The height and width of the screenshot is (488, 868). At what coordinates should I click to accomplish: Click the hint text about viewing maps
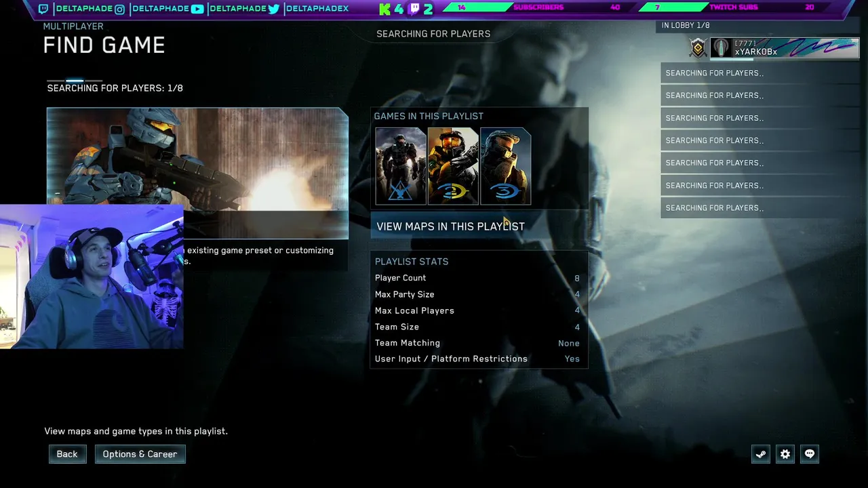click(x=136, y=431)
